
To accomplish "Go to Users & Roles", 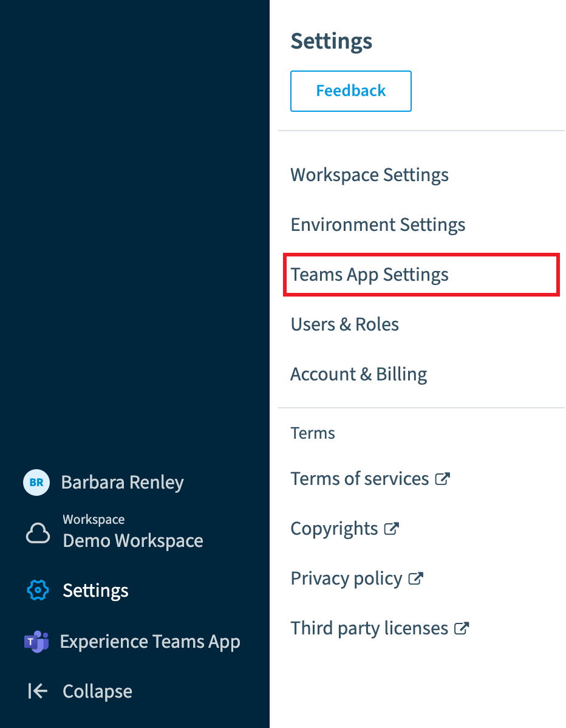I will point(344,324).
